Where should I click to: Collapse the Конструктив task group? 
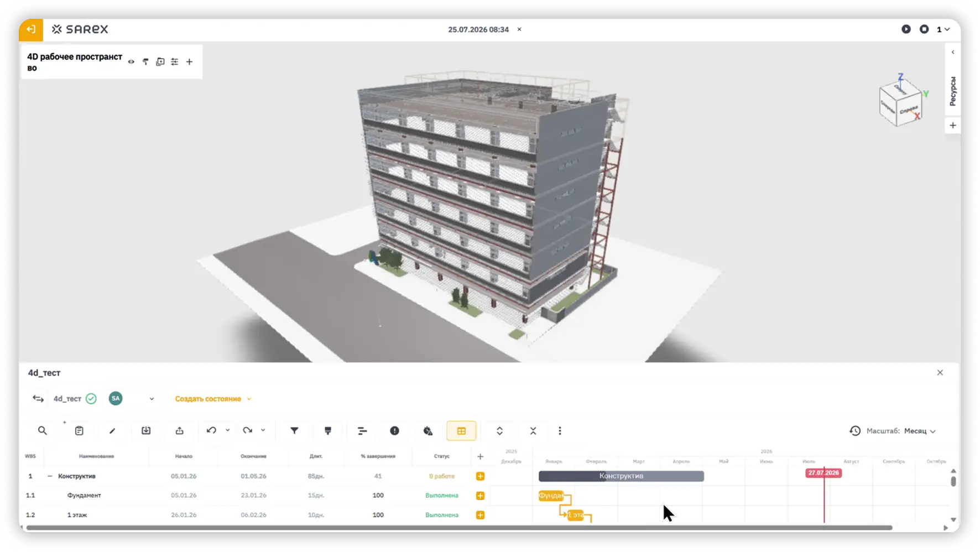coord(50,476)
